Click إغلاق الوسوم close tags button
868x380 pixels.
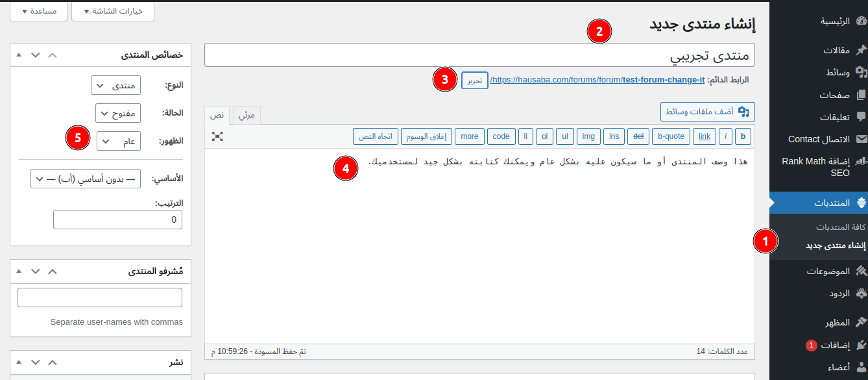click(x=426, y=136)
